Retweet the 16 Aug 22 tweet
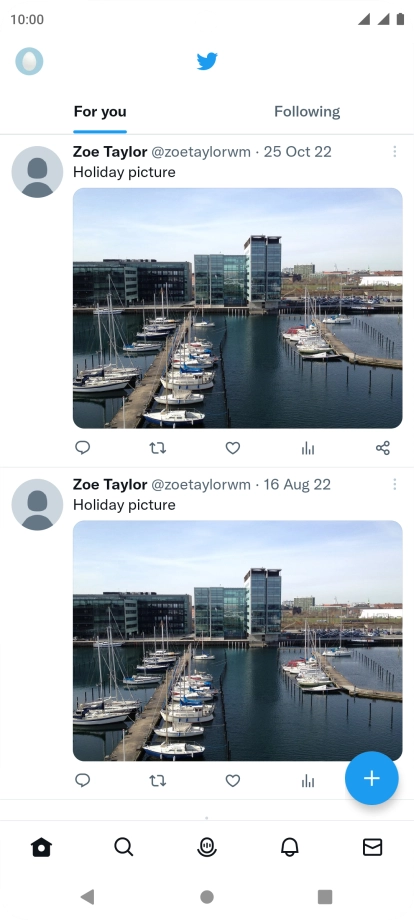 pyautogui.click(x=158, y=780)
